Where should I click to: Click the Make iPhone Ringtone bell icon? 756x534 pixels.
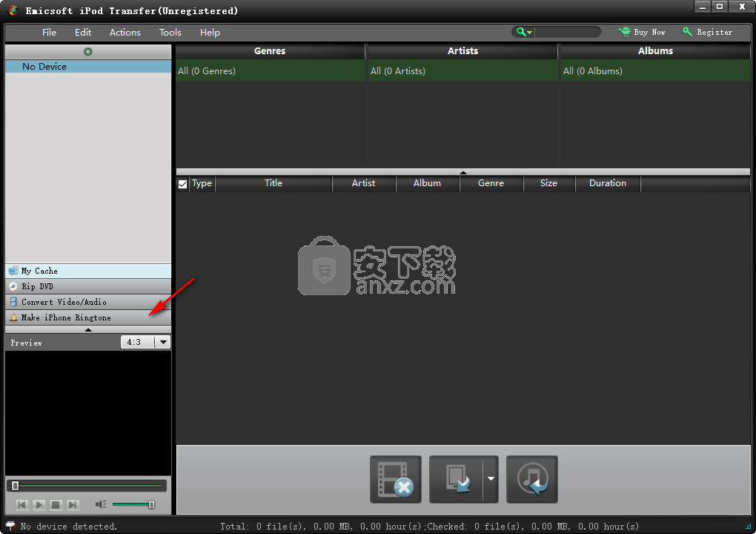(x=13, y=317)
